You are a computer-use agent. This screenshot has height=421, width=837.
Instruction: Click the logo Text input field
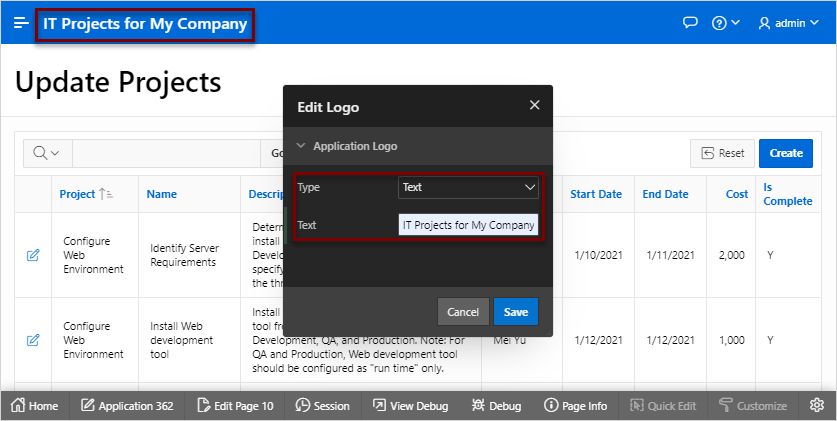[x=468, y=225]
